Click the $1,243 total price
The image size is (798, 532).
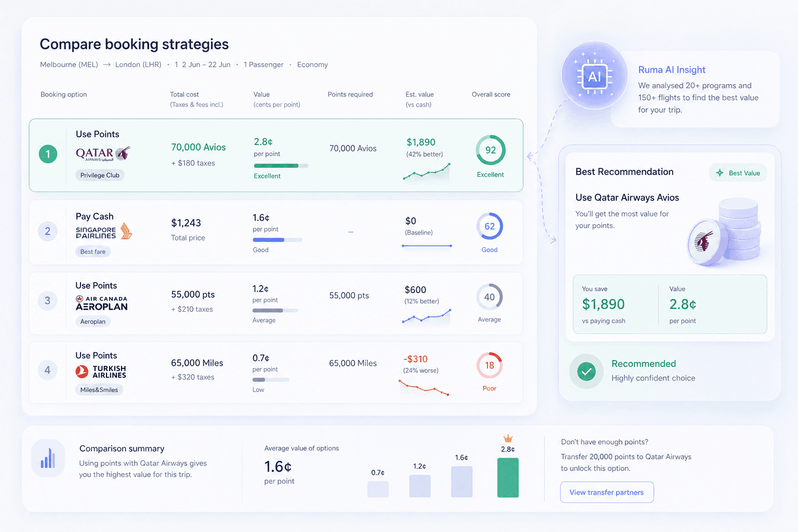click(x=186, y=223)
